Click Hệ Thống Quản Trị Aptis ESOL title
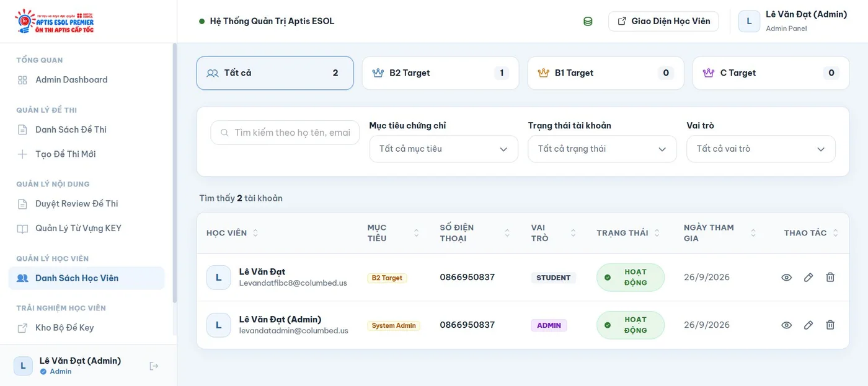 (272, 21)
